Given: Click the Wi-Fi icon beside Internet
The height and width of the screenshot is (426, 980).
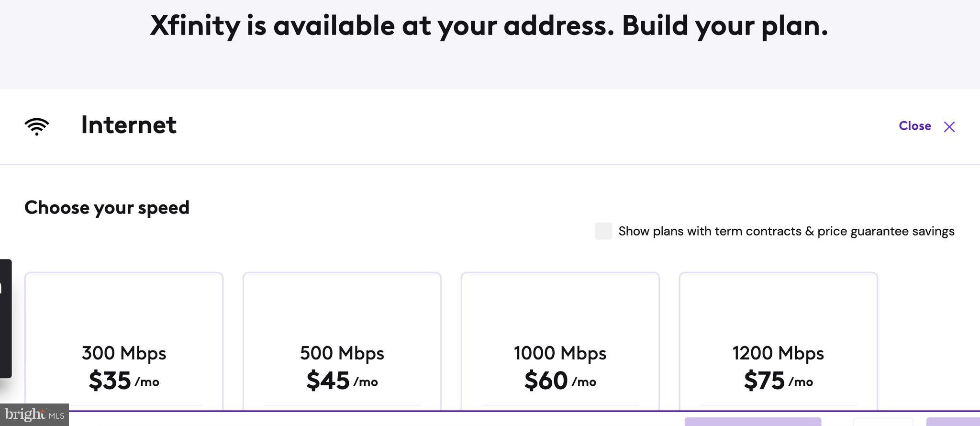Looking at the screenshot, I should coord(37,126).
